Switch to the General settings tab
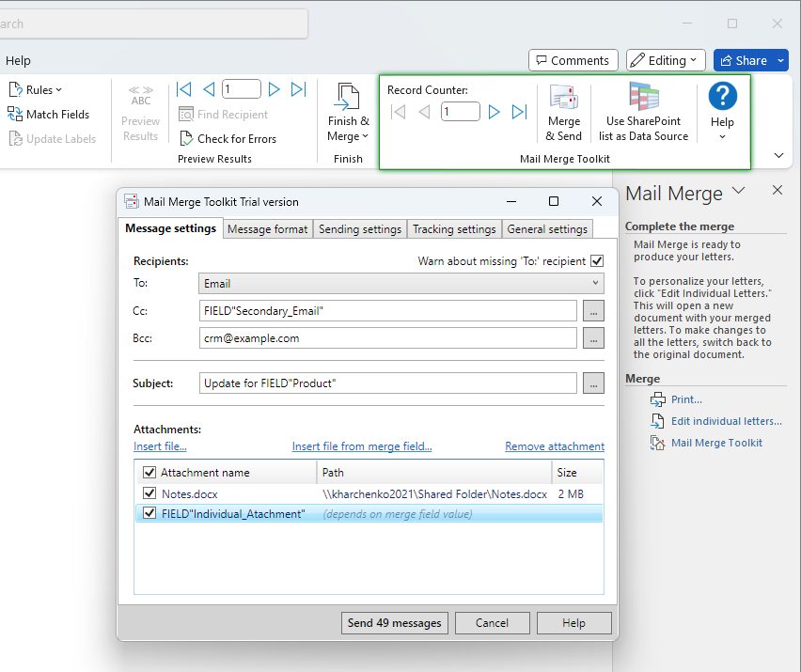Screen dimensions: 801x672 pos(547,229)
